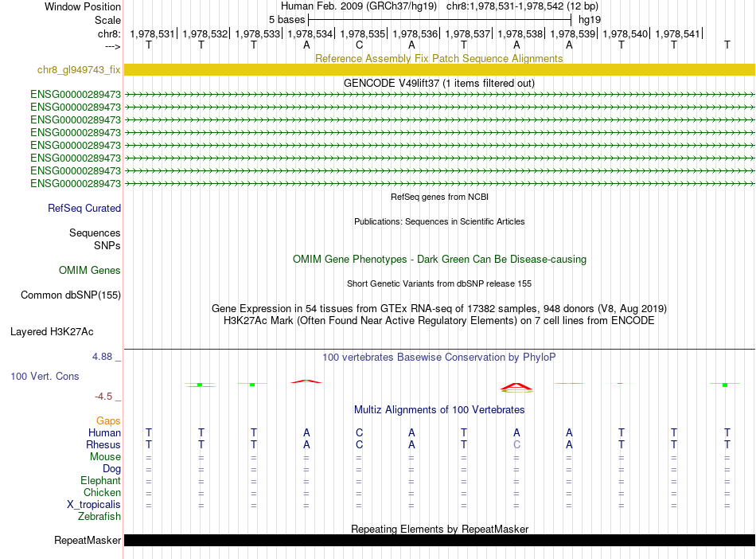
Task: Click the H3K27Ac Mark ENCODE track title
Action: coord(438,321)
